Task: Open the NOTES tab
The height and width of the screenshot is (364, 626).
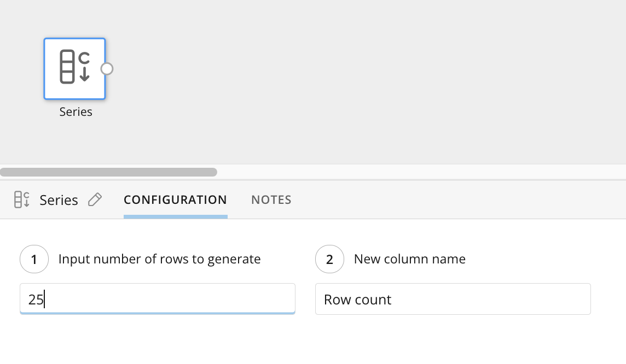Action: point(271,199)
